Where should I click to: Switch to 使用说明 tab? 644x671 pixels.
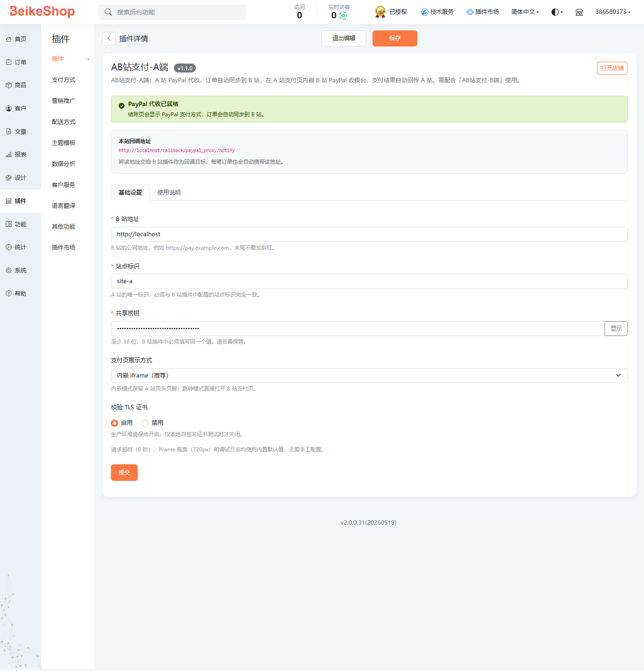[169, 192]
